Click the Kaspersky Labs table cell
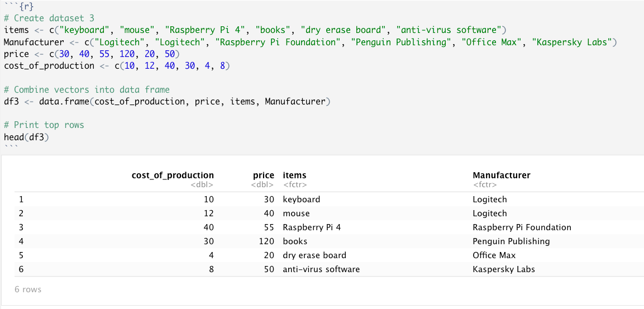The height and width of the screenshot is (309, 644). tap(504, 269)
